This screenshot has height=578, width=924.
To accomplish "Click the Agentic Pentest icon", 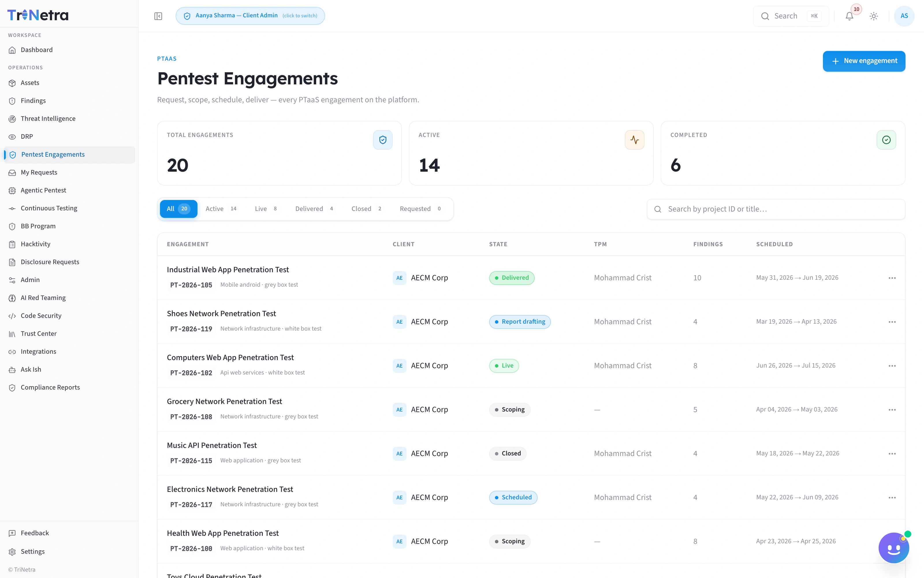I will coord(12,191).
